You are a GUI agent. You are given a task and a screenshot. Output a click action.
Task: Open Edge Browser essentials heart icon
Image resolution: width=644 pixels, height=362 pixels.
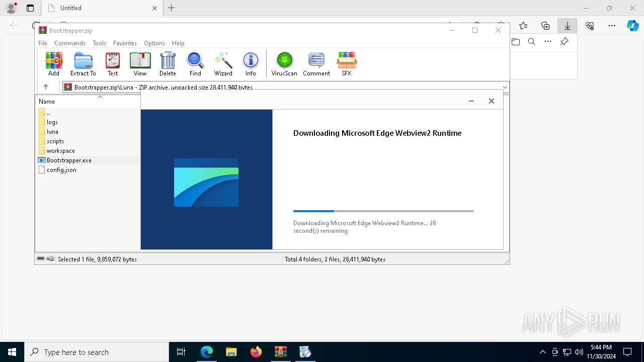click(590, 26)
